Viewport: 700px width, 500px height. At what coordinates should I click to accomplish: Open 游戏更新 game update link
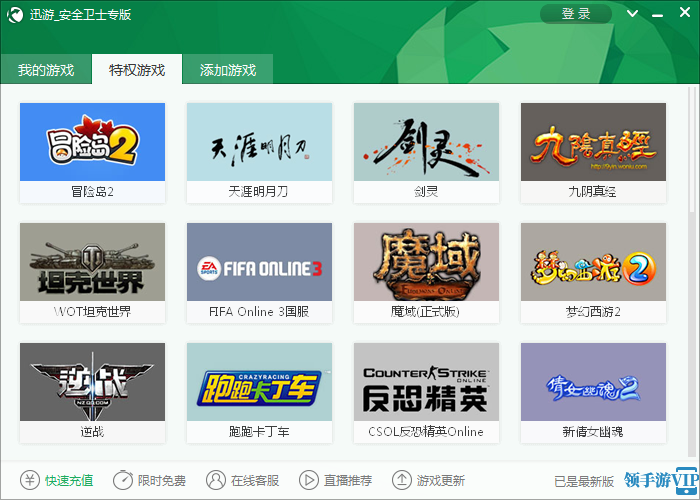click(x=441, y=481)
